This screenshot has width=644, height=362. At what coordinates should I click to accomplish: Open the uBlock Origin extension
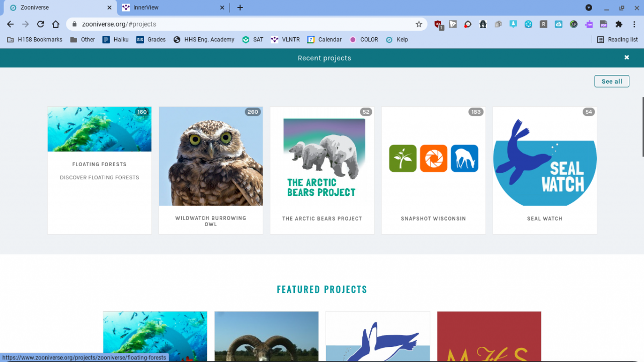click(x=438, y=24)
